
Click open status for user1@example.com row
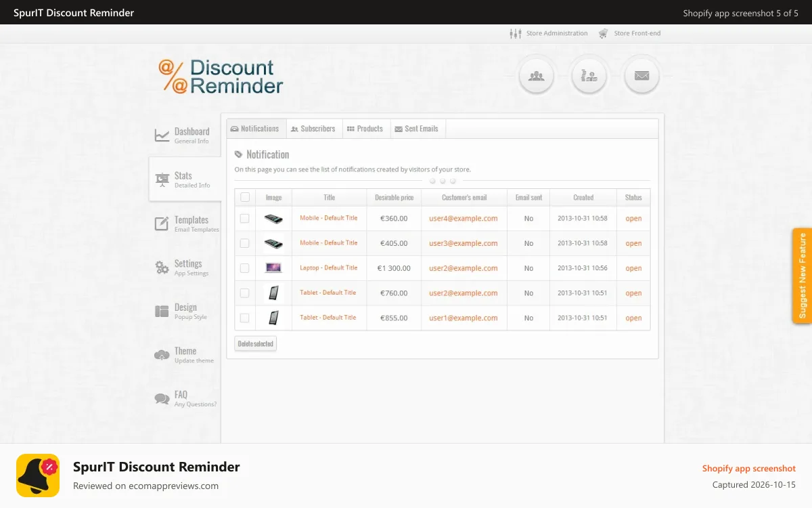(x=633, y=318)
